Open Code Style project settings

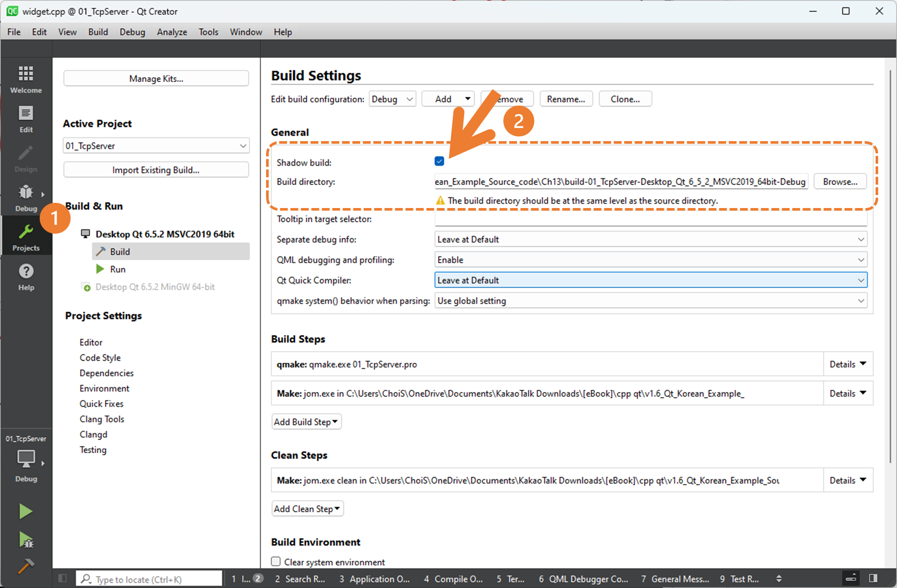(100, 358)
